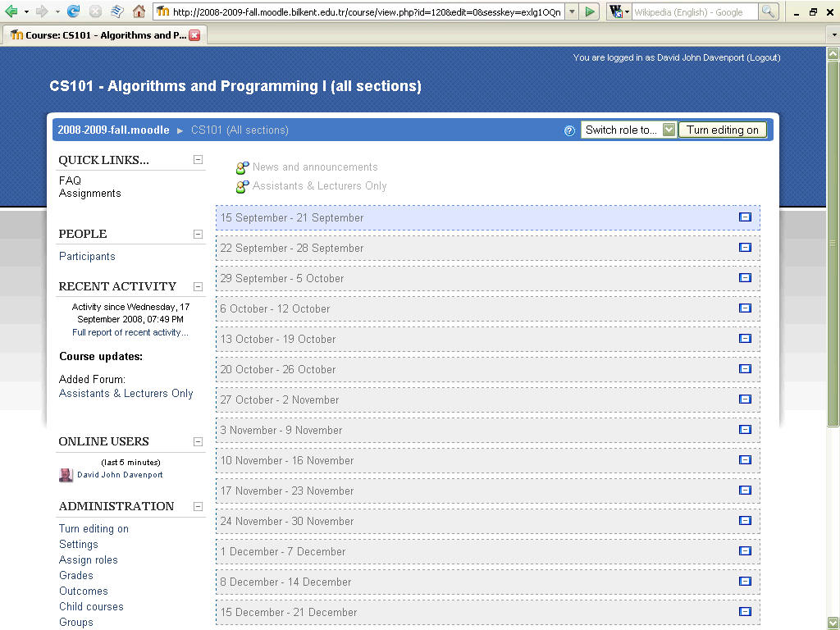Close the CS101 course tab
Viewport: 840px width, 630px height.
coord(194,35)
